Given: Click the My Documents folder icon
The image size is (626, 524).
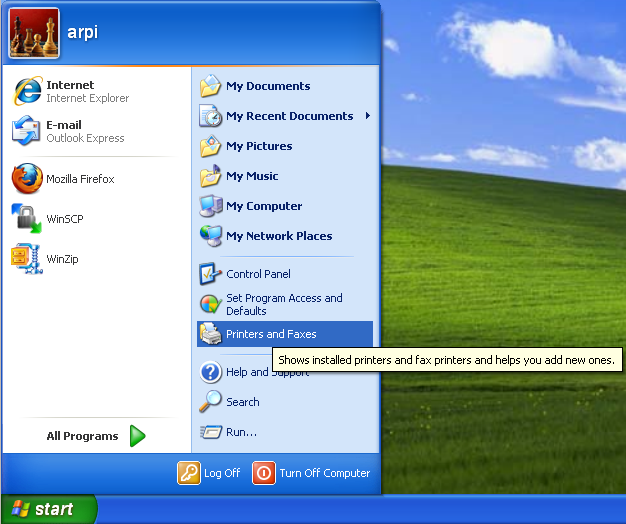Looking at the screenshot, I should pos(210,86).
